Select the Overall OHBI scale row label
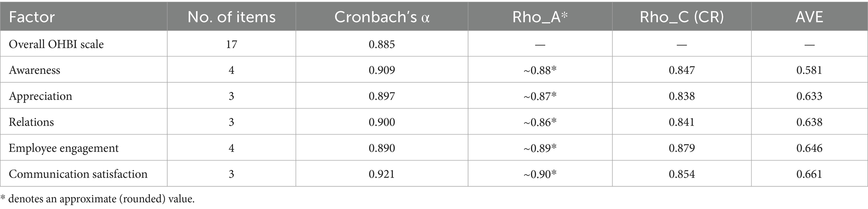Screen dimensions: 868x209 point(56,44)
